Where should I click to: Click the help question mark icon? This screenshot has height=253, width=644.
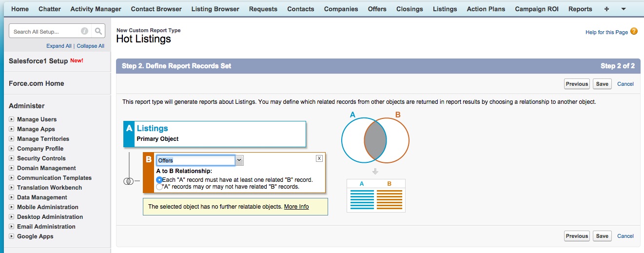634,32
